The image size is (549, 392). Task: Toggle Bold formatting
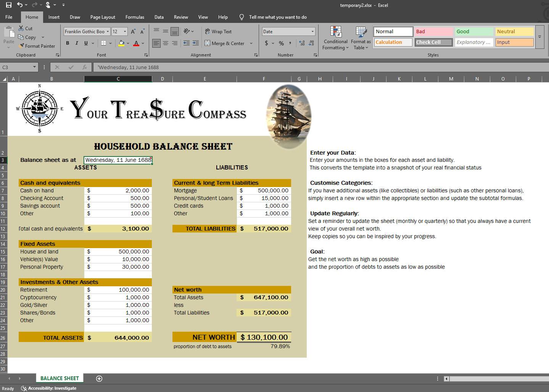pos(68,43)
